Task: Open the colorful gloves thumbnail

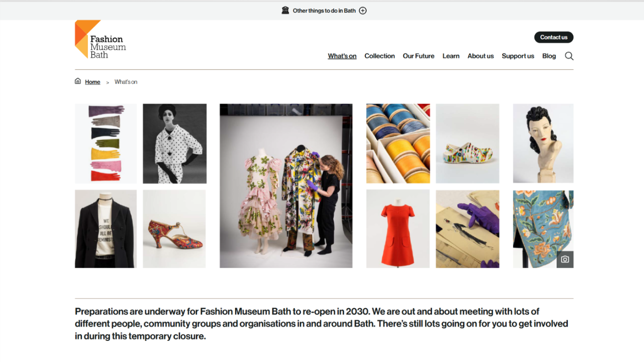Action: point(105,143)
